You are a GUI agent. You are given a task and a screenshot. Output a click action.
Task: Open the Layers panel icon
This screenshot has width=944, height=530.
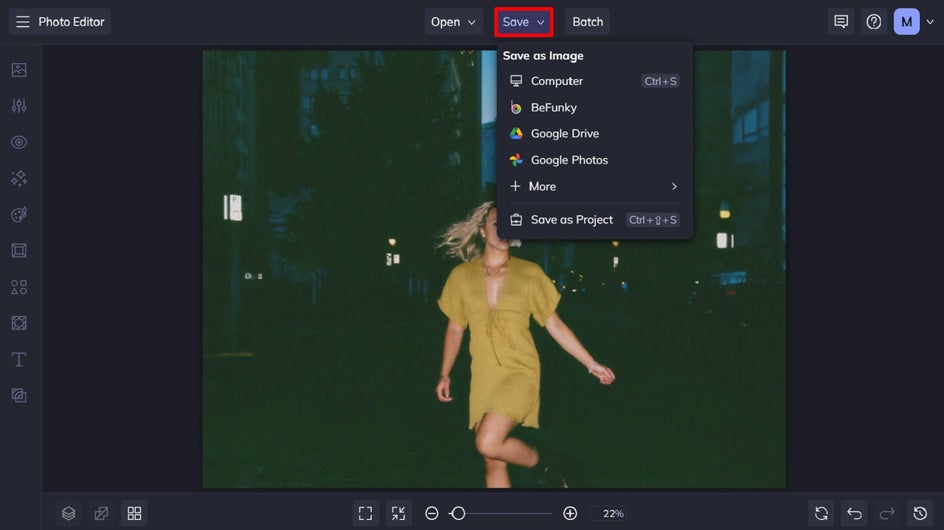(69, 513)
